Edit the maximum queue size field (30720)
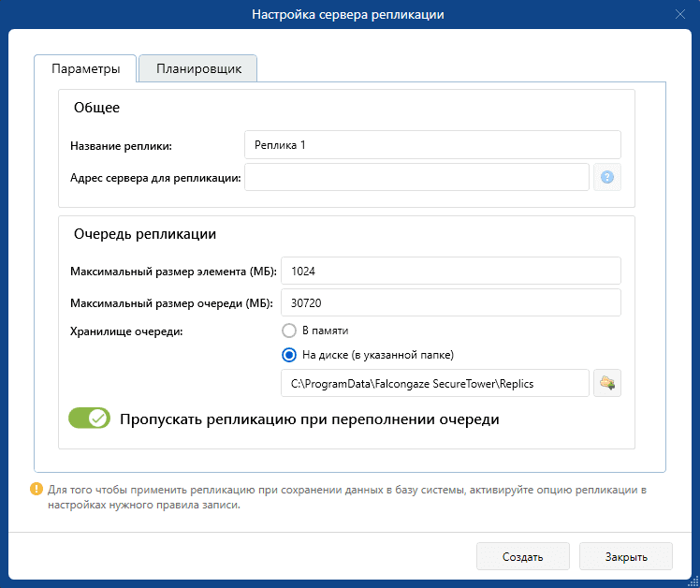 pyautogui.click(x=450, y=302)
